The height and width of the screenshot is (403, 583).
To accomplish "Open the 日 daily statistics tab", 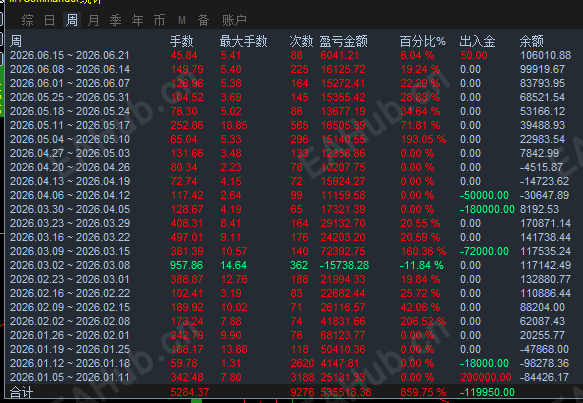I will 49,20.
